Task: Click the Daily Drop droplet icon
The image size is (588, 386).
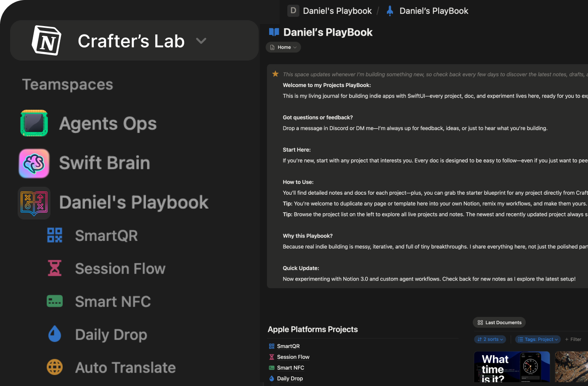Action: (x=55, y=334)
